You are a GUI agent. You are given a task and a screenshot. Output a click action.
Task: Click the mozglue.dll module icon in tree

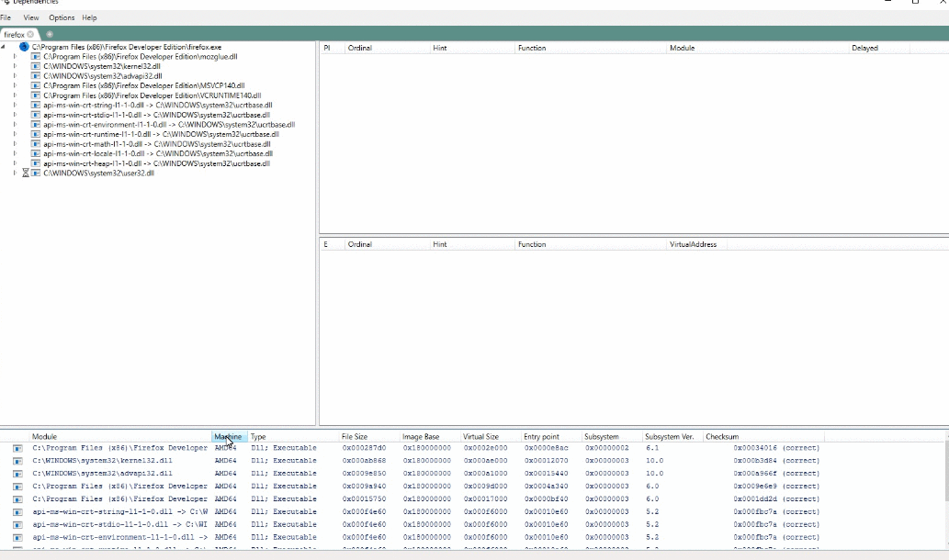click(x=36, y=56)
